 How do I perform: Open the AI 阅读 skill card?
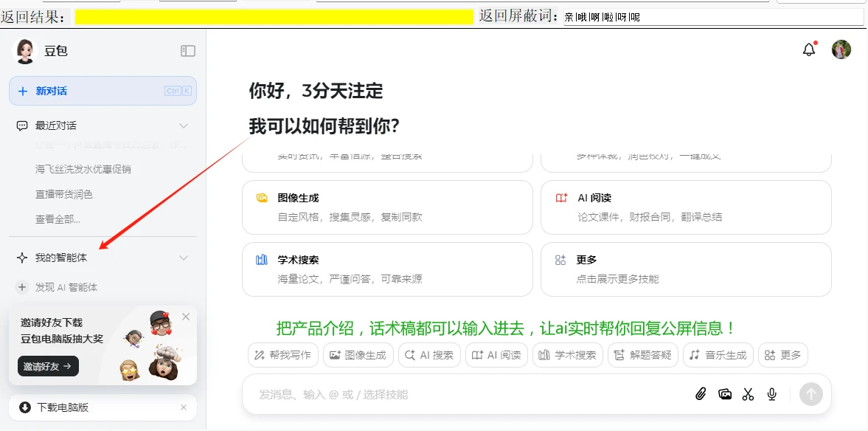(686, 207)
